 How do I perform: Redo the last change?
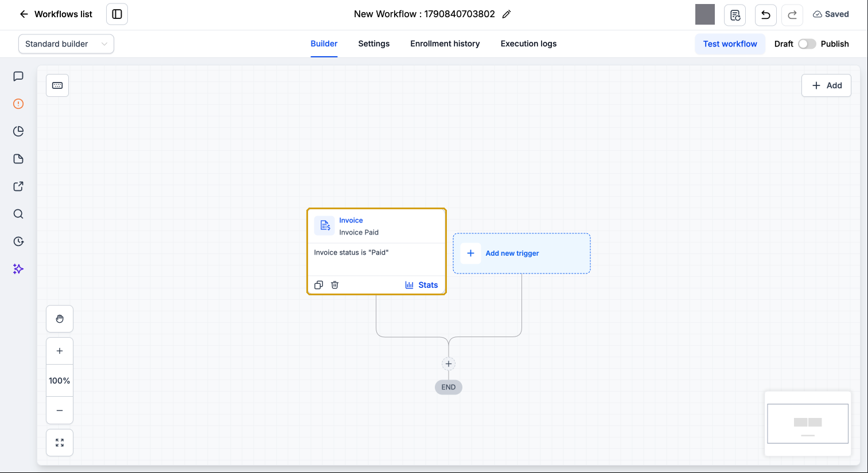click(792, 15)
